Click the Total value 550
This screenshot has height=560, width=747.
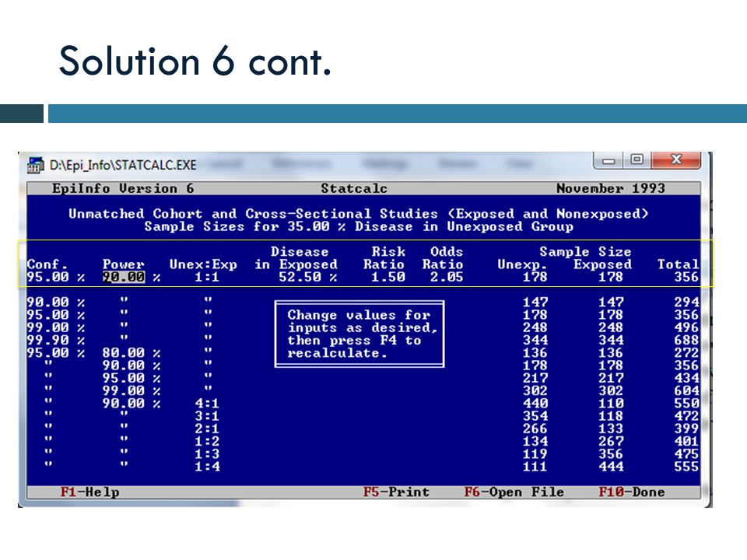click(686, 404)
